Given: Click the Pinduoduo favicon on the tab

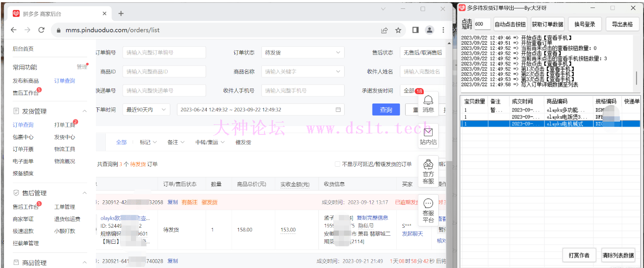Looking at the screenshot, I should (x=16, y=14).
